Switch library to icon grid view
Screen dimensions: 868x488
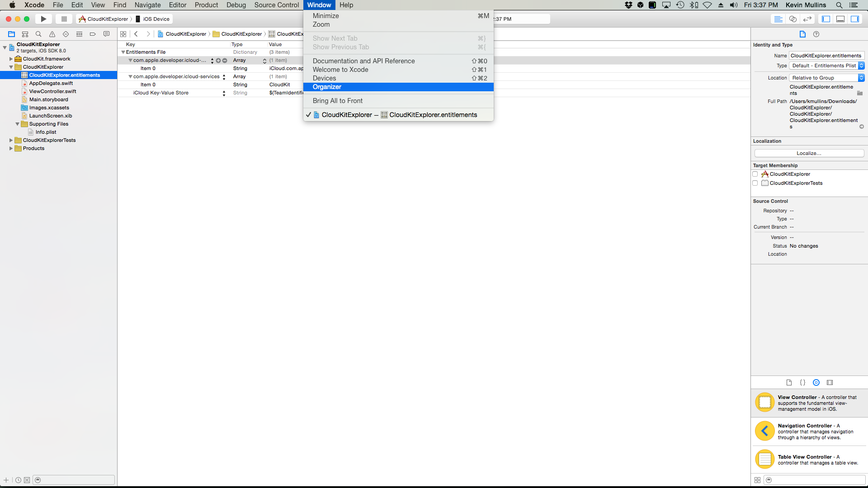coord(757,480)
